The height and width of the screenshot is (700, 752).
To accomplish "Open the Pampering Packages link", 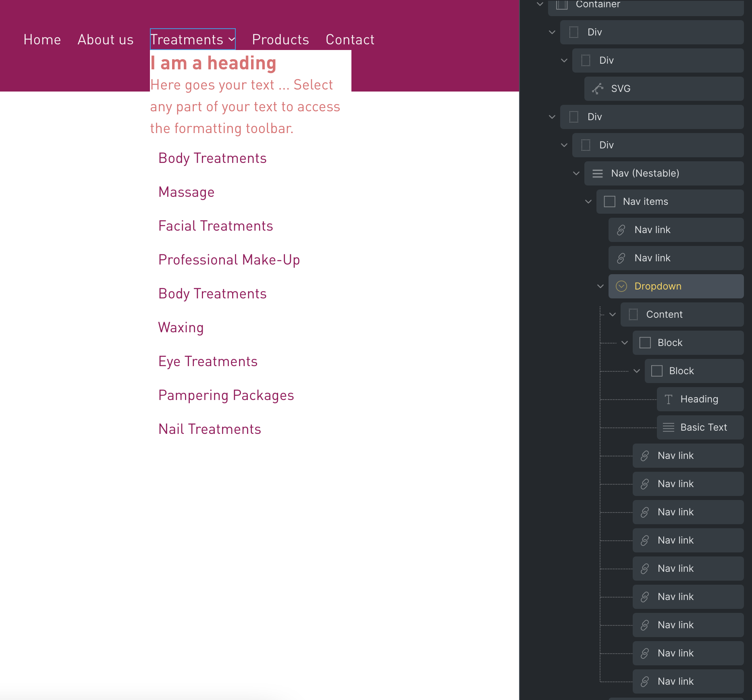I will (x=226, y=396).
